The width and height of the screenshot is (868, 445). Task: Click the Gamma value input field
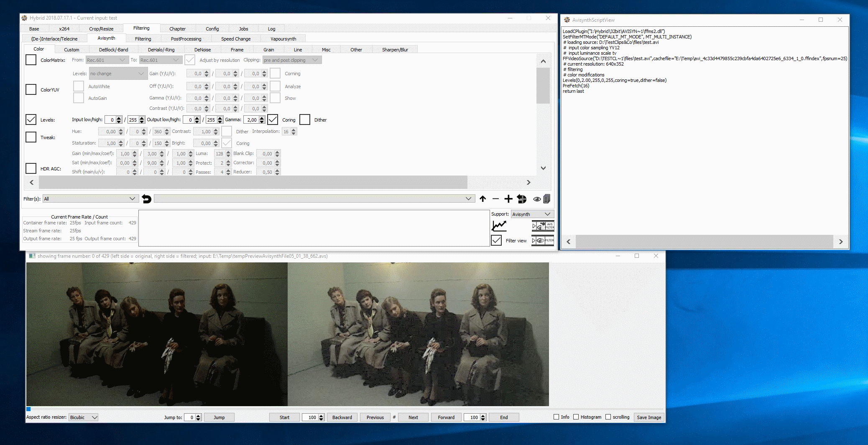(x=252, y=120)
